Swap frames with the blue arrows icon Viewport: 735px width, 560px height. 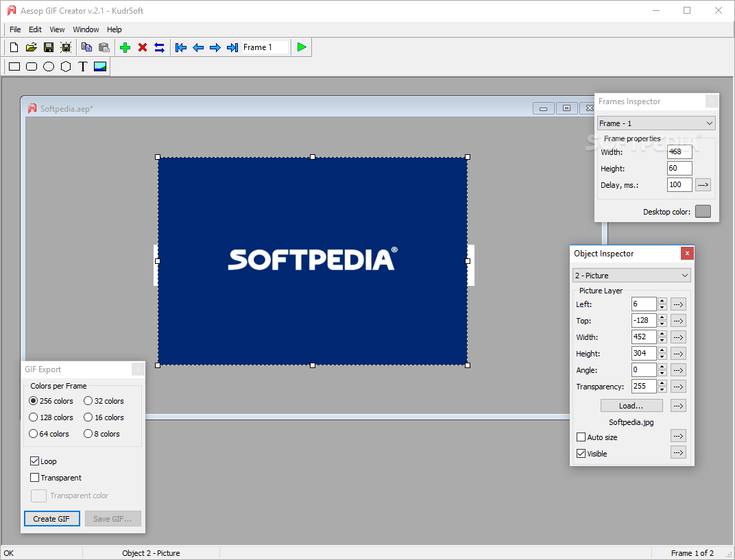[x=159, y=47]
